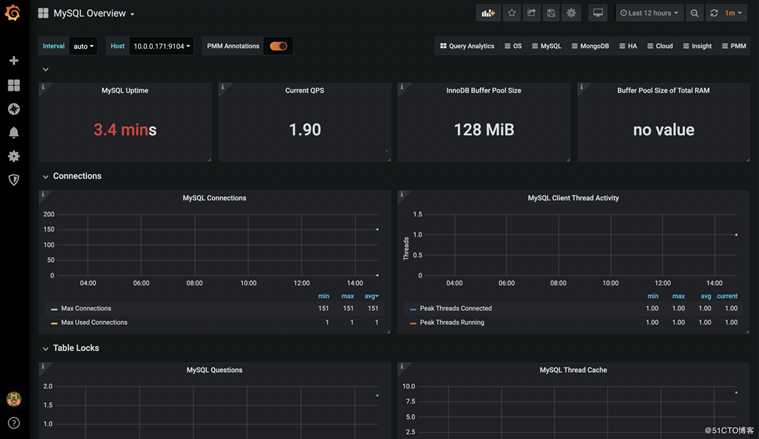This screenshot has height=439, width=759.
Task: Click the Grafana logo home icon
Action: pos(13,13)
